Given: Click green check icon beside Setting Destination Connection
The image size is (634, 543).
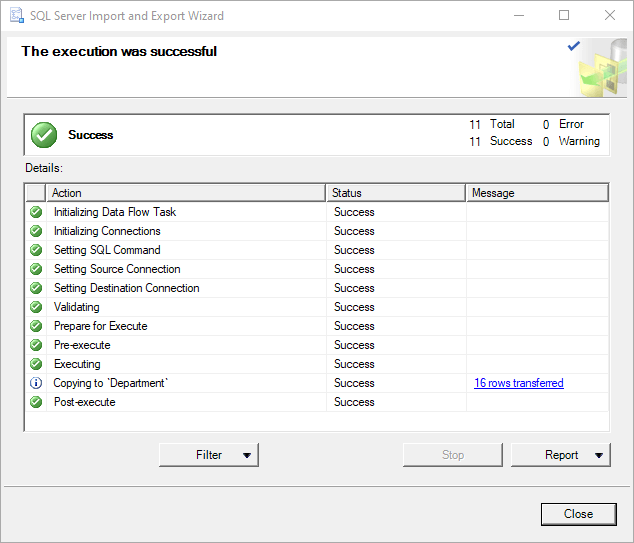Looking at the screenshot, I should [36, 288].
